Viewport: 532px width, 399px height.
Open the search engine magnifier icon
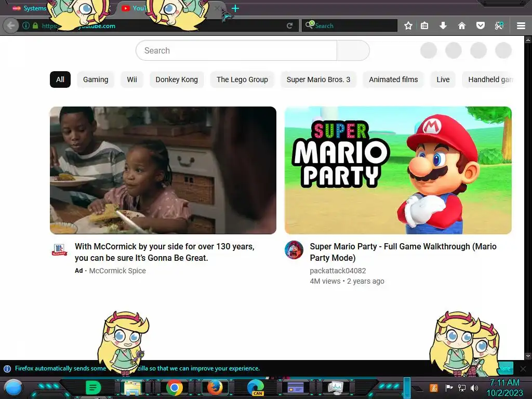point(310,25)
